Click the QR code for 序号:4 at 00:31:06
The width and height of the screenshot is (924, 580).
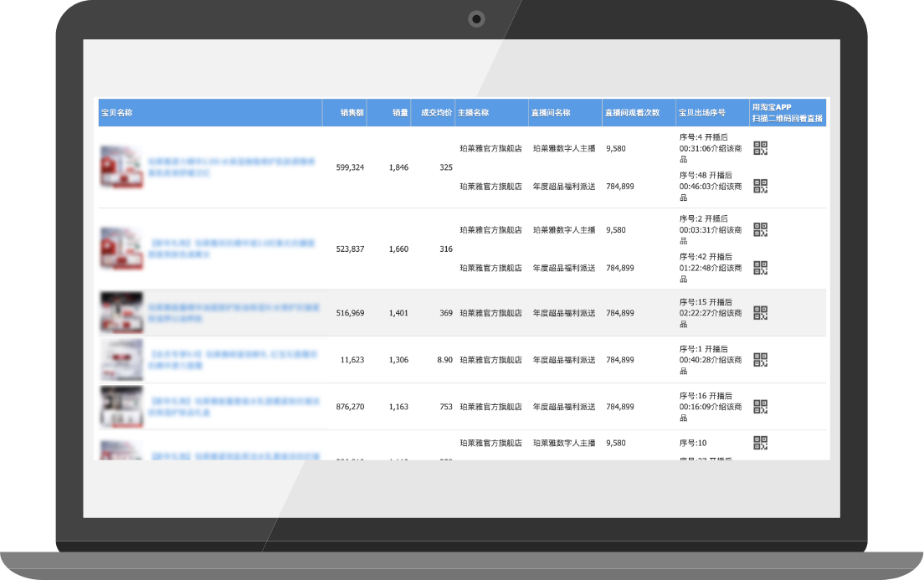tap(760, 148)
